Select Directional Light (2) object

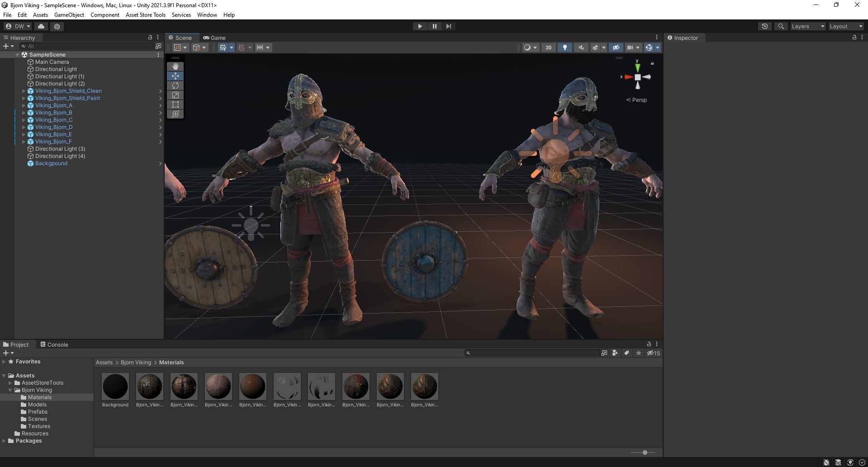pos(60,84)
